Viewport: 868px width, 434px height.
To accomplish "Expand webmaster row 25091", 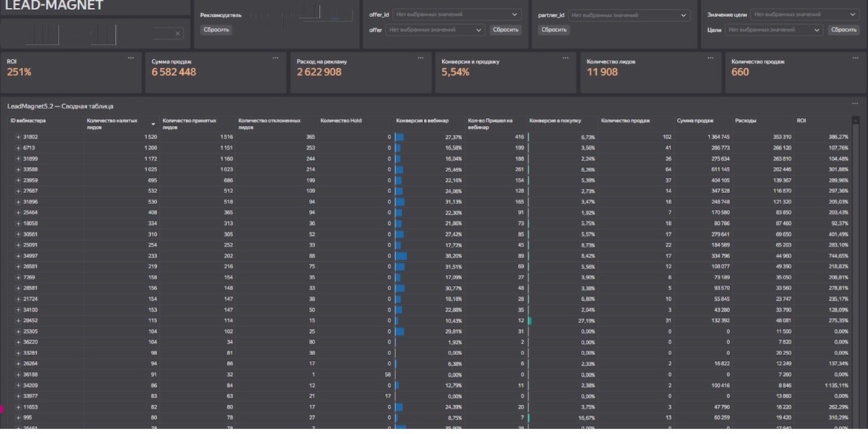I will [x=18, y=245].
